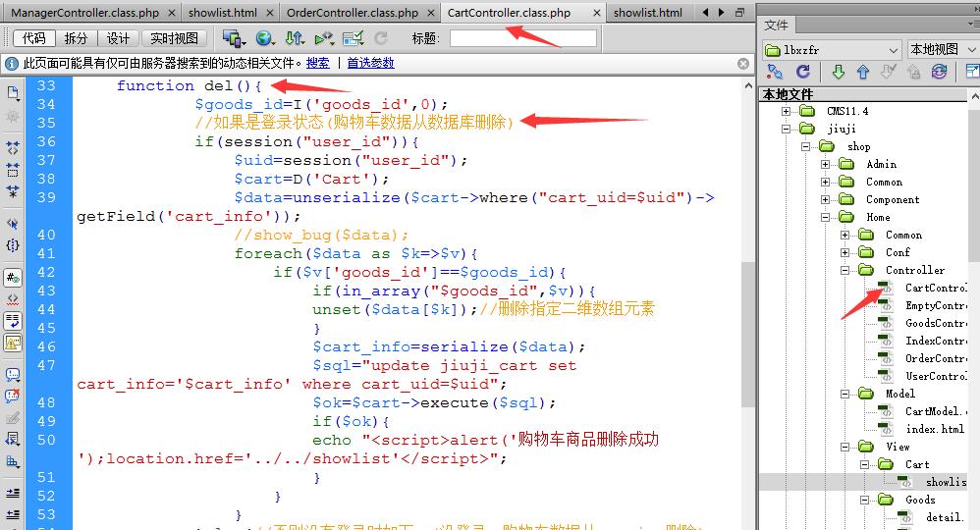This screenshot has height=530, width=980.
Task: Expand the Component folder
Action: click(826, 200)
